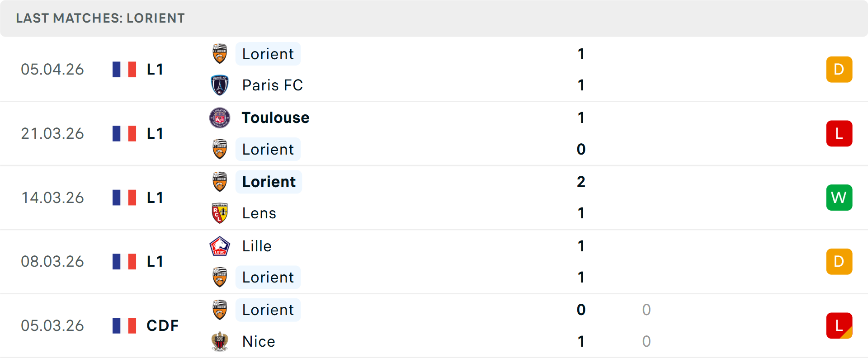Viewport: 868px width, 358px height.
Task: Click the highlighted Lorient link in the Lens match
Action: [269, 182]
